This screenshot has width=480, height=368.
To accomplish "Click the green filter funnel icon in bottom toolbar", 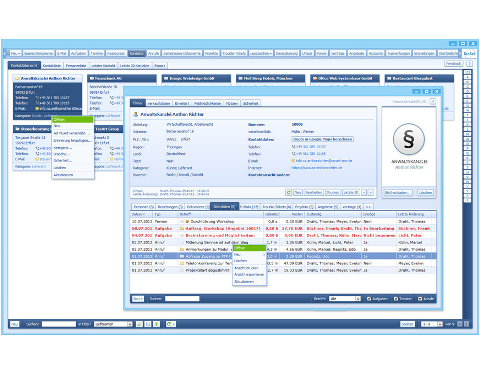I will pos(156,324).
